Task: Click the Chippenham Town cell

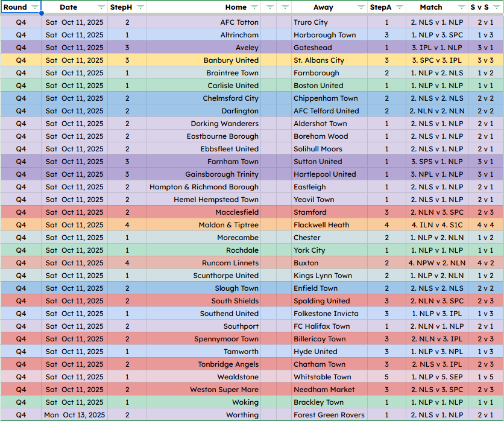Action: pos(329,98)
